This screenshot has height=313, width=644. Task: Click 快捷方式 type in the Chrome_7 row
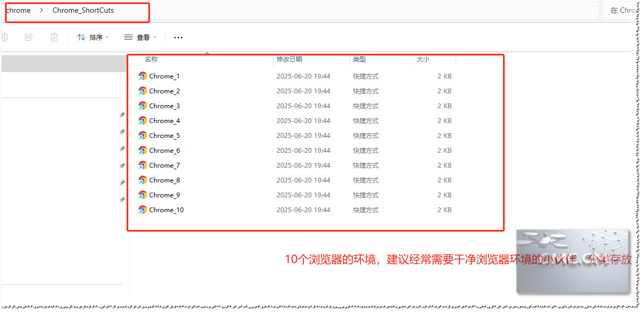366,165
